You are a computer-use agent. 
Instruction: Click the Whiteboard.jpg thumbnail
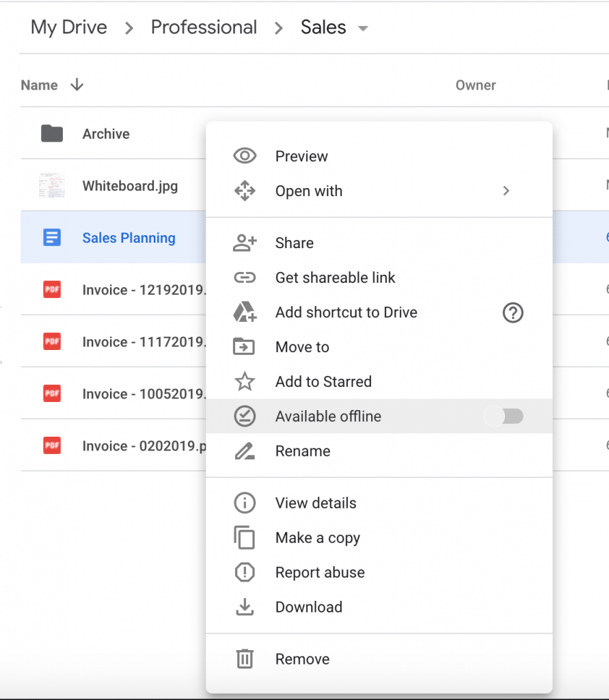pyautogui.click(x=52, y=186)
